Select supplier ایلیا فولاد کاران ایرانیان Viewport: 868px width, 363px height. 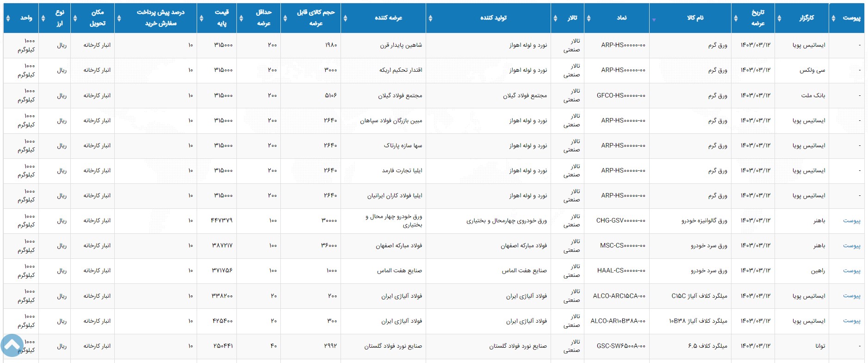pos(395,195)
